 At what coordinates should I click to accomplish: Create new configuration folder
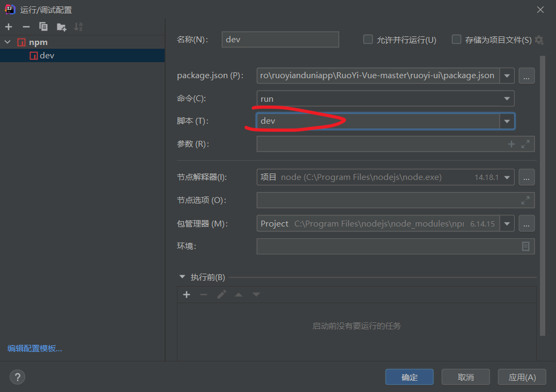[x=61, y=27]
